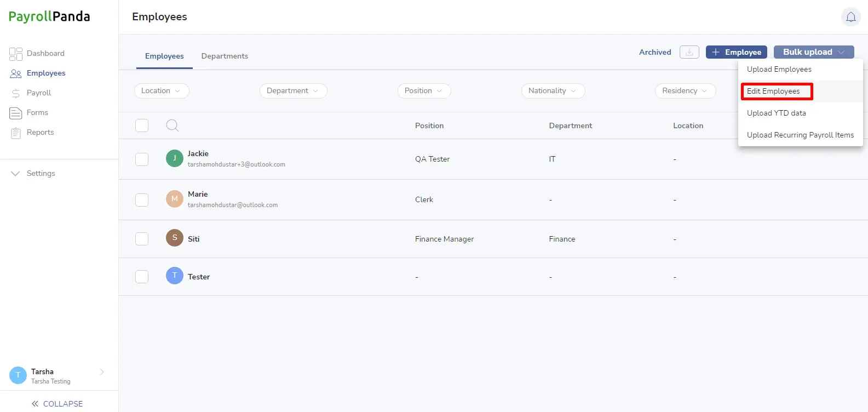Click Jackie's green avatar icon
The height and width of the screenshot is (412, 868).
[x=174, y=158]
